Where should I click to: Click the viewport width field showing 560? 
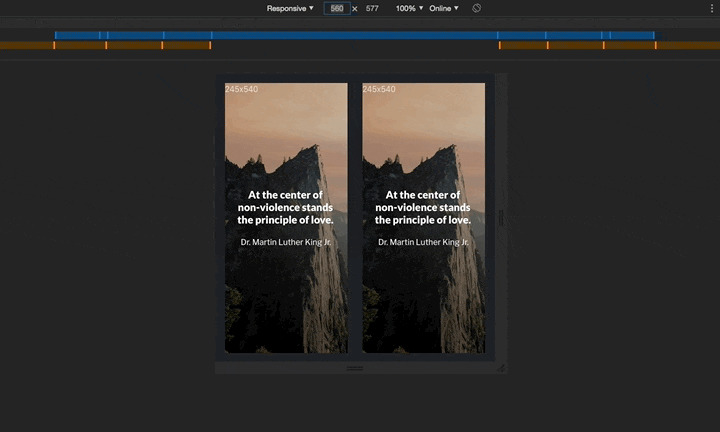tap(337, 8)
